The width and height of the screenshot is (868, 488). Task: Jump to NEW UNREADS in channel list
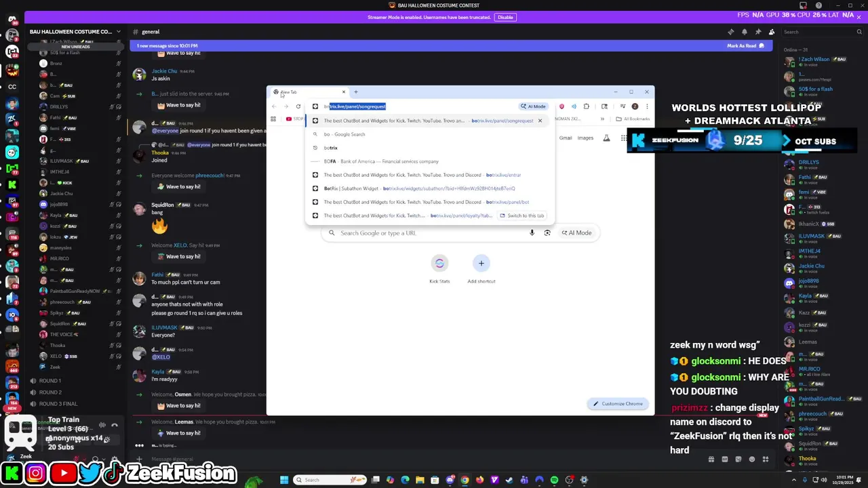coord(75,47)
